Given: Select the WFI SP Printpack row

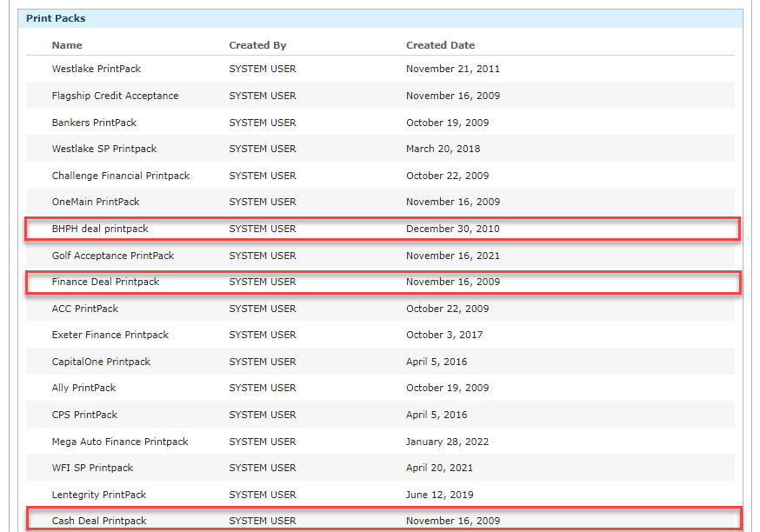Looking at the screenshot, I should (94, 468).
